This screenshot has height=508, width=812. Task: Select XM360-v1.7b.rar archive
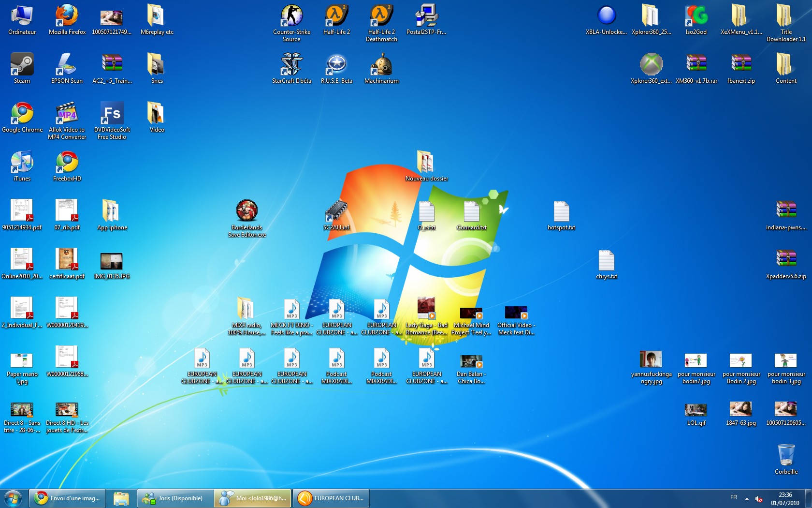[x=696, y=69]
